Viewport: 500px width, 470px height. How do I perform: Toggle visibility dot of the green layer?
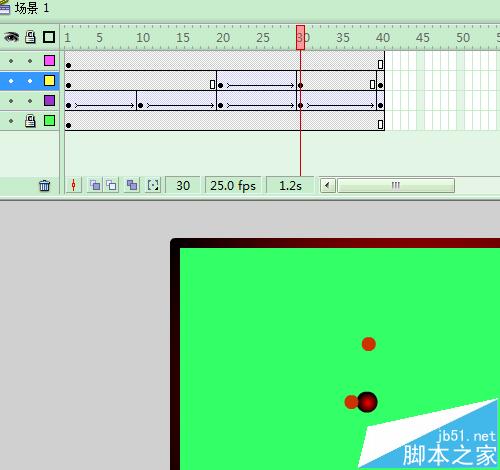coord(11,121)
